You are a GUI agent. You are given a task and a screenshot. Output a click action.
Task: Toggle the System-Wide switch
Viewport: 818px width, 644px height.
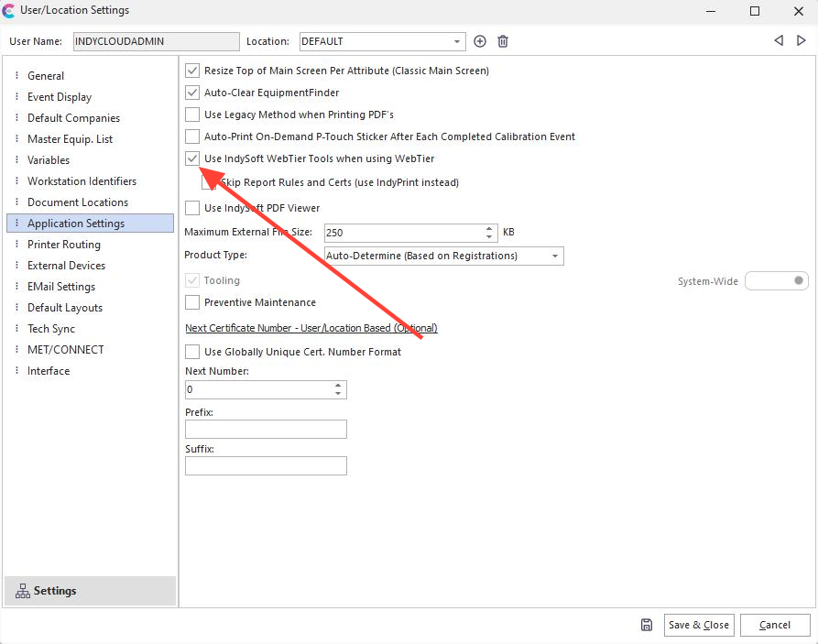click(776, 280)
